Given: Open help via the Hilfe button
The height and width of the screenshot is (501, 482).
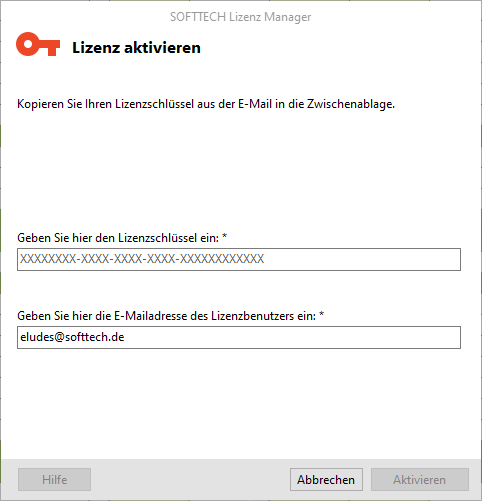Looking at the screenshot, I should (54, 480).
